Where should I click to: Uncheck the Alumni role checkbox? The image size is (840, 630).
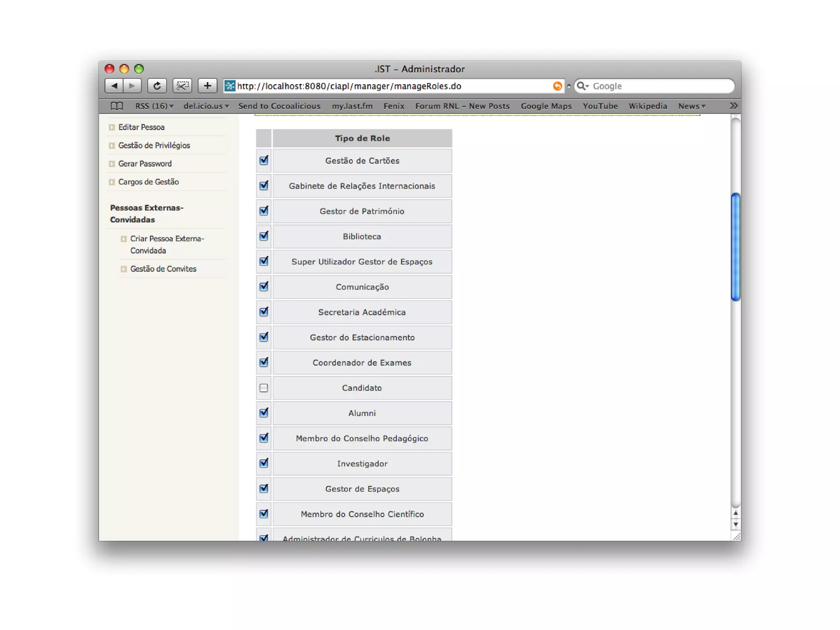pyautogui.click(x=264, y=413)
